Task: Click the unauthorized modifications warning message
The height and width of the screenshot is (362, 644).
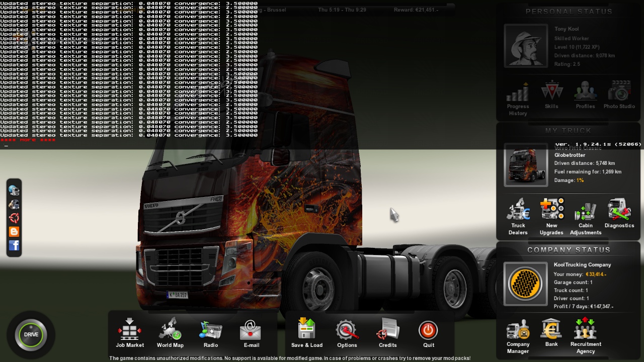Action: click(290, 358)
